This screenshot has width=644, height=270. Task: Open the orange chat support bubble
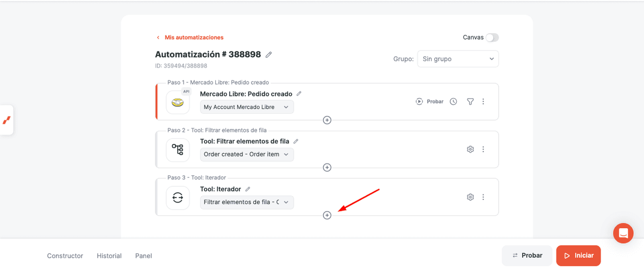pos(623,233)
